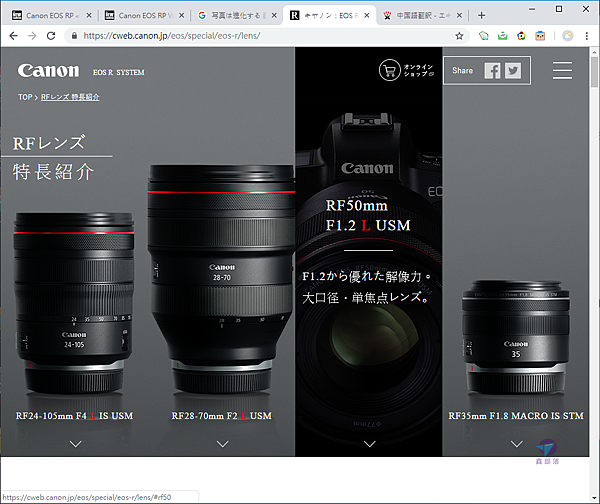Open the Chrome profile avatar

[567, 36]
